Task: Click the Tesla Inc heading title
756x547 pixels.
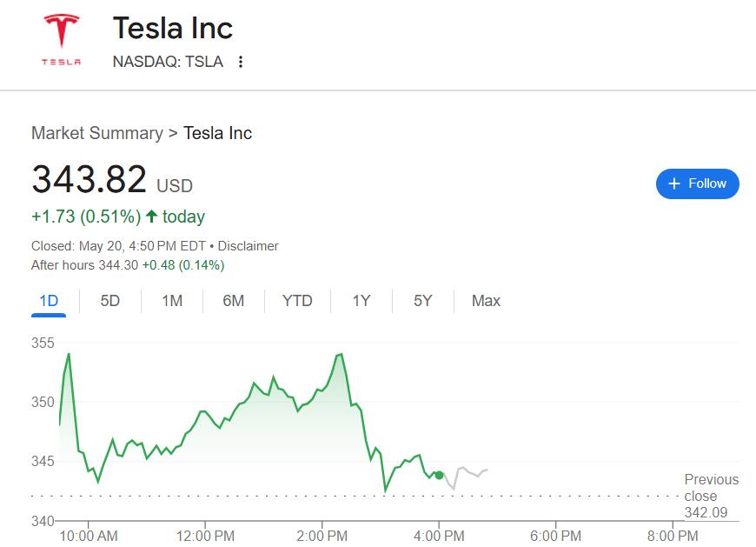Action: point(173,29)
